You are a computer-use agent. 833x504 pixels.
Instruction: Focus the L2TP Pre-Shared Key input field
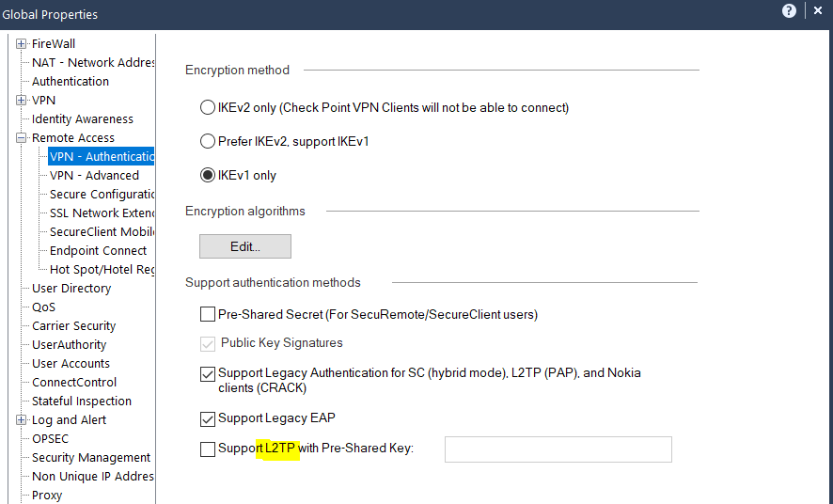click(x=558, y=449)
